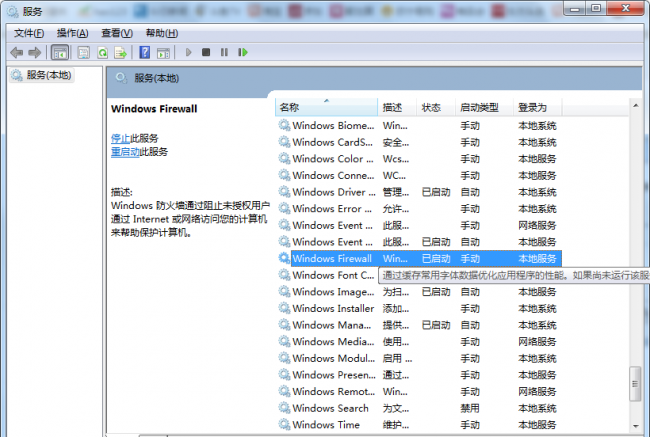Click the gear icon of Windows Installer row
650x437 pixels.
tap(284, 308)
